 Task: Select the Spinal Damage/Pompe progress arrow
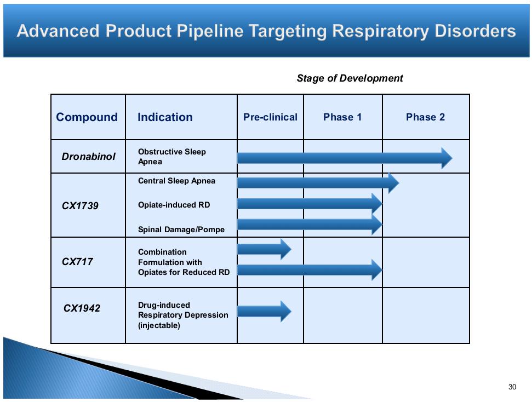click(309, 224)
